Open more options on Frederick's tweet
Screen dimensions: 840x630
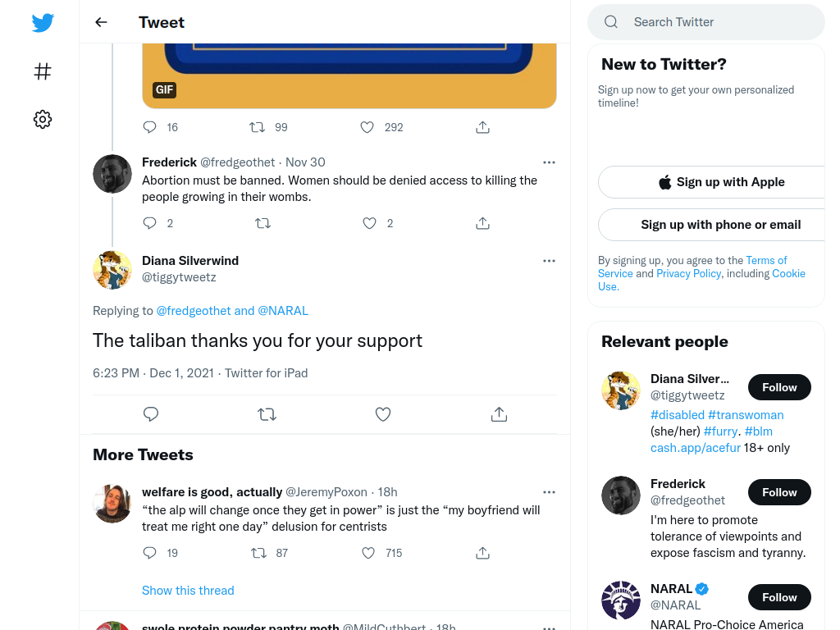pos(549,162)
